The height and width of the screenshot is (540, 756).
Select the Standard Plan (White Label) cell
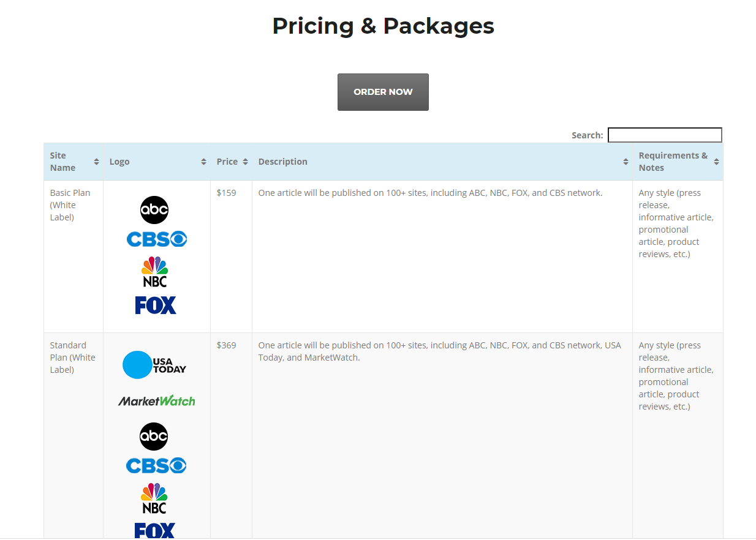(72, 358)
